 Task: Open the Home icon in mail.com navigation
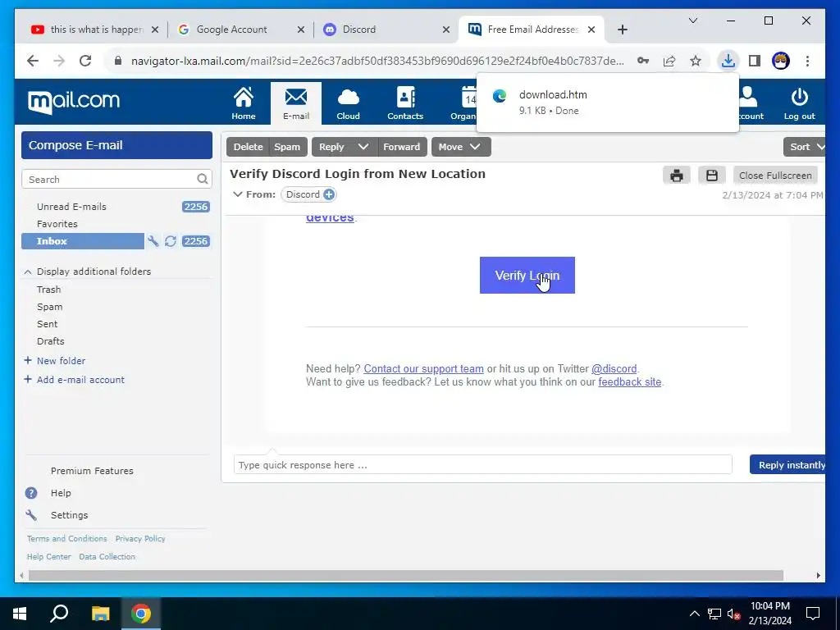pyautogui.click(x=243, y=103)
